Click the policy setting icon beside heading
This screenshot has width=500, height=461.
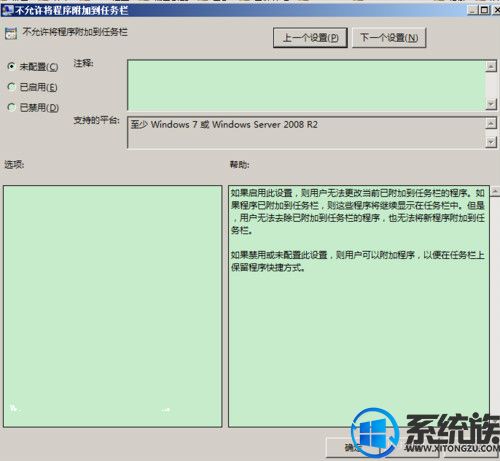click(x=11, y=34)
